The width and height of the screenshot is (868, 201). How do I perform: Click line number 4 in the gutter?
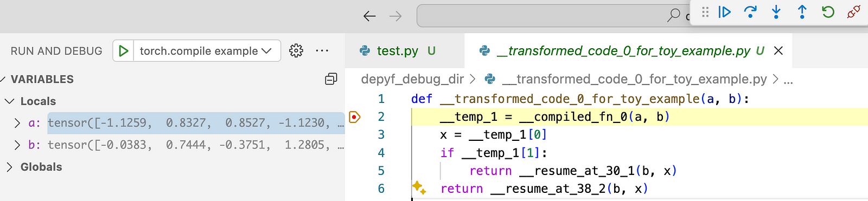(381, 153)
